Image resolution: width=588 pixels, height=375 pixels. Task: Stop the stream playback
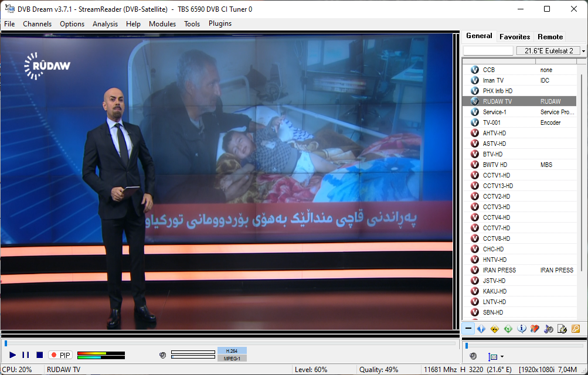coord(40,354)
